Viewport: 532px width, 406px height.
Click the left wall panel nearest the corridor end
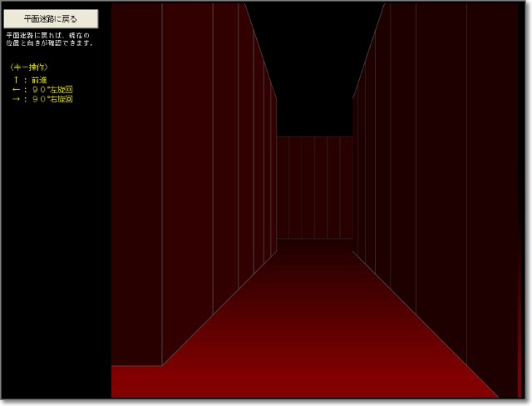271,166
